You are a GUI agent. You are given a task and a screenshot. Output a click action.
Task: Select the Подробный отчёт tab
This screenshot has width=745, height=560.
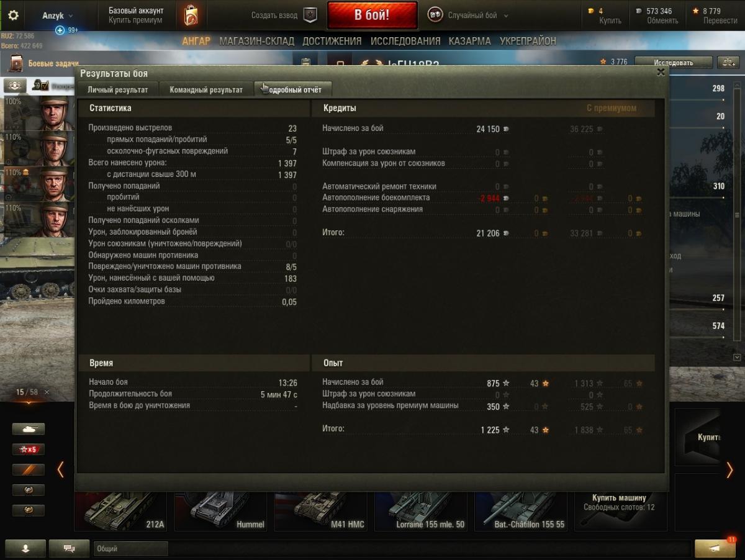293,89
